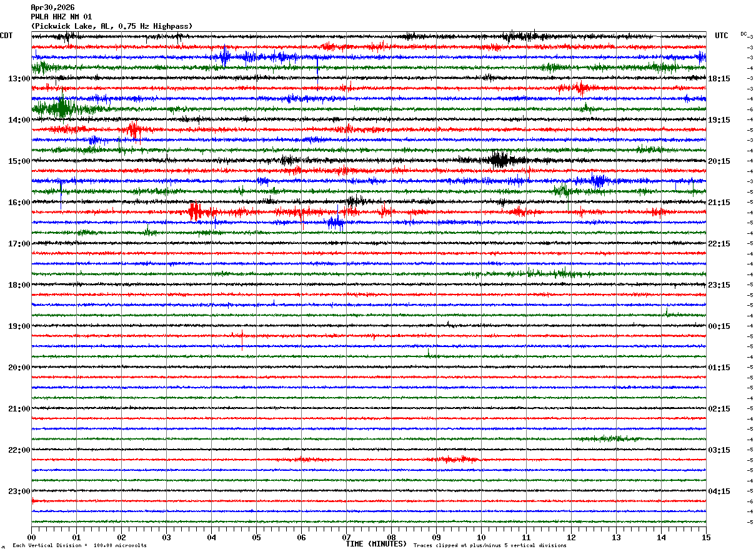Click the 04:15 UTC time label
This screenshot has height=554, width=756.
719,491
